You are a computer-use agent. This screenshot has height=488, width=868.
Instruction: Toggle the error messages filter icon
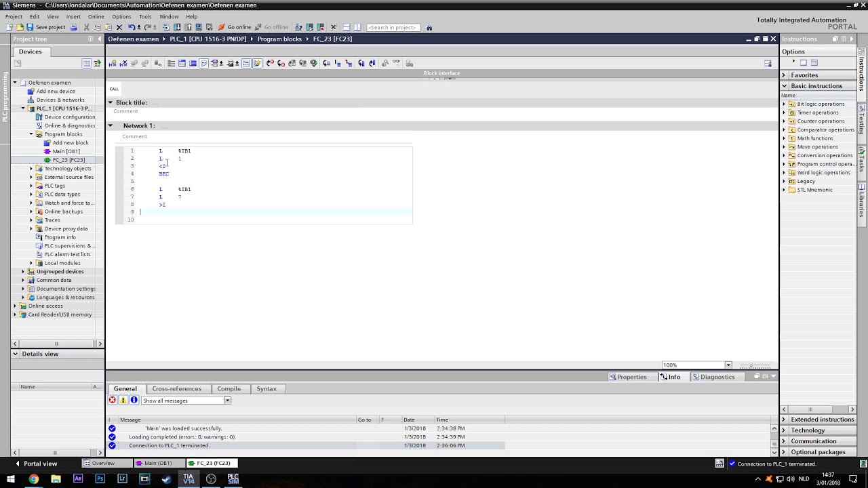[x=113, y=401]
